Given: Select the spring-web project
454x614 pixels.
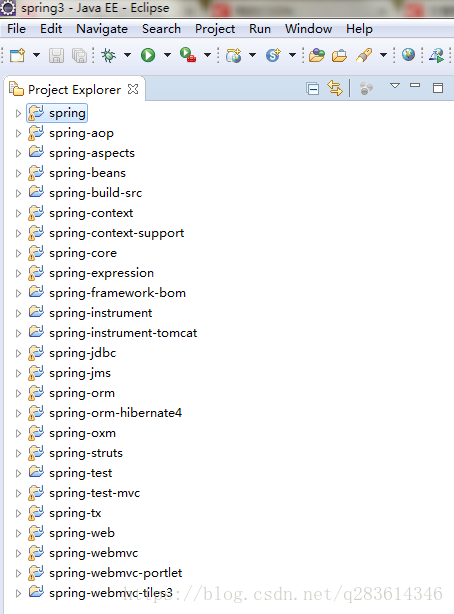Looking at the screenshot, I should [x=82, y=533].
